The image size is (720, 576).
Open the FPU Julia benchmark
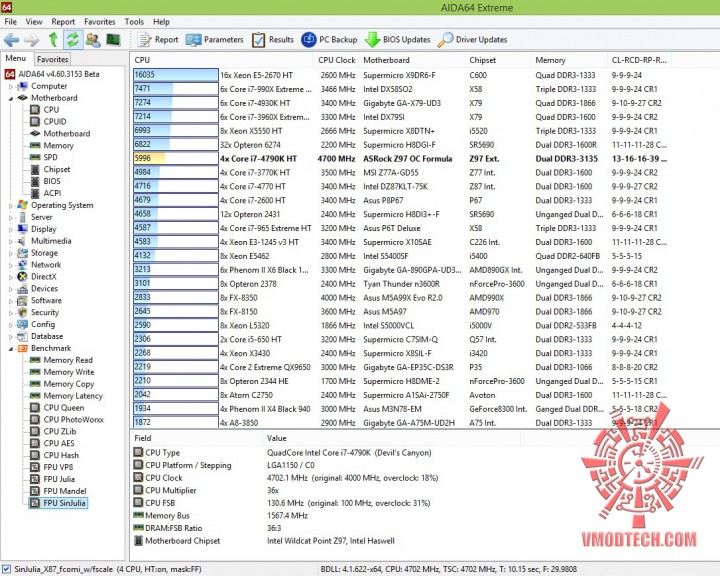pos(59,480)
